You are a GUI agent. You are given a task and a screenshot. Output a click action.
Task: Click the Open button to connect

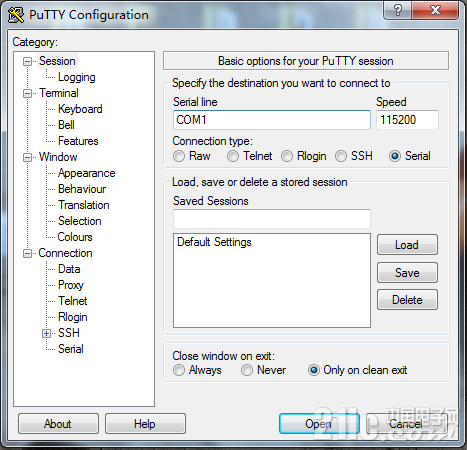point(319,424)
